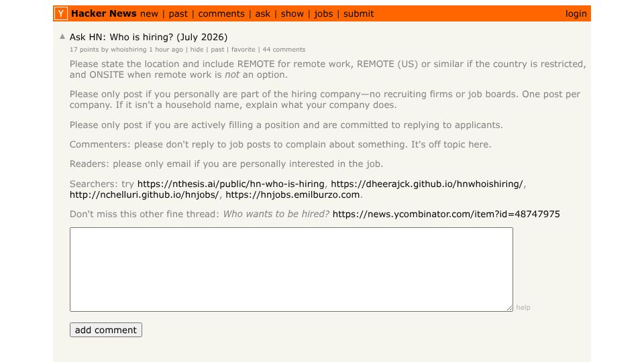Open the Ask HN Who is hiring title
Image resolution: width=644 pixels, height=362 pixels.
click(148, 37)
